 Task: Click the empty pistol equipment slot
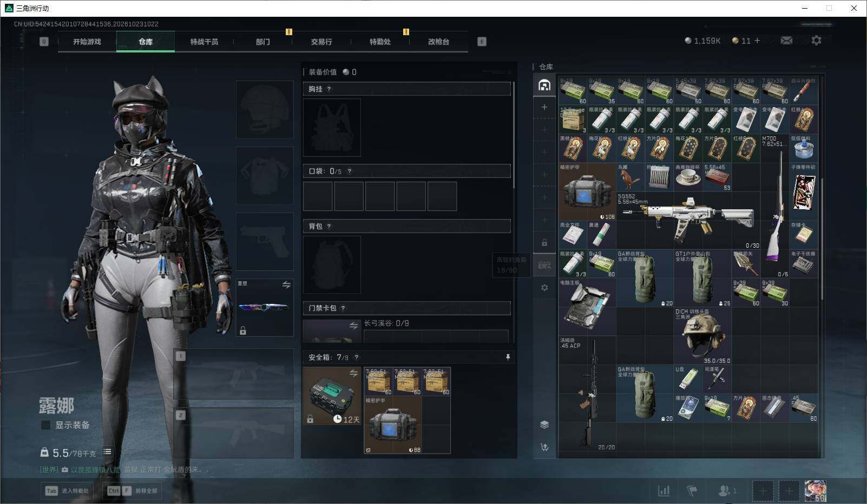click(265, 241)
